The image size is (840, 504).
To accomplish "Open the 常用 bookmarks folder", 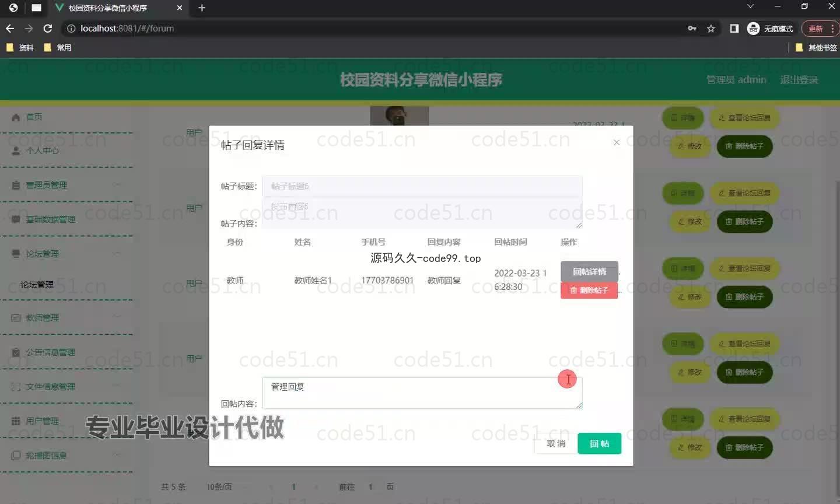I will [58, 48].
